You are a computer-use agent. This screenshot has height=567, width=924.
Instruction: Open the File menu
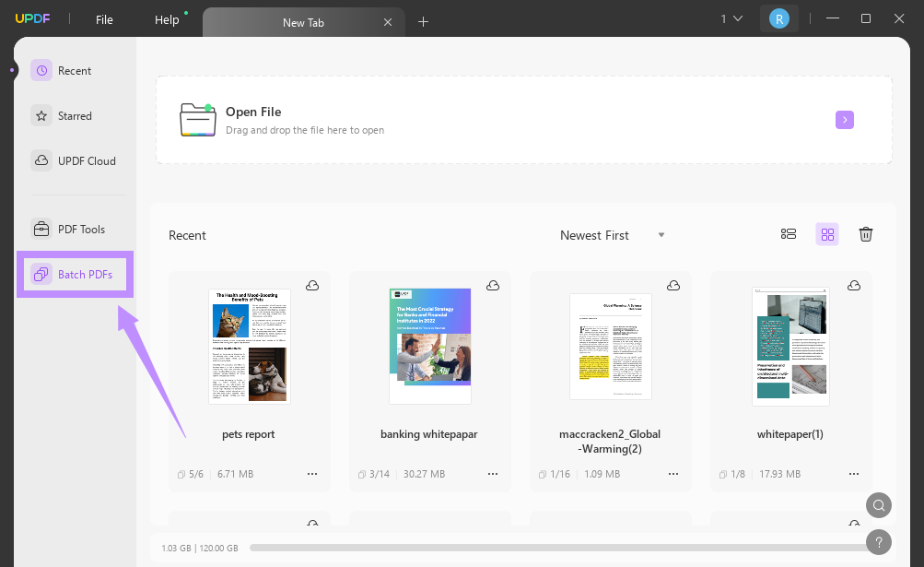pyautogui.click(x=104, y=18)
